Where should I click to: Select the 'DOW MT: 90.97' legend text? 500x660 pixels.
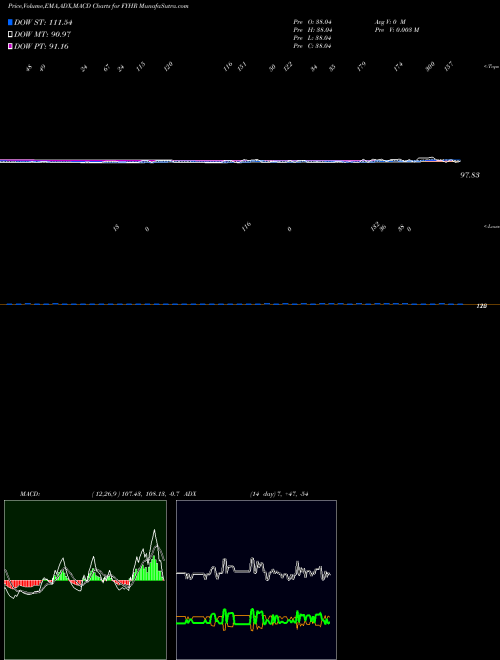(x=42, y=34)
